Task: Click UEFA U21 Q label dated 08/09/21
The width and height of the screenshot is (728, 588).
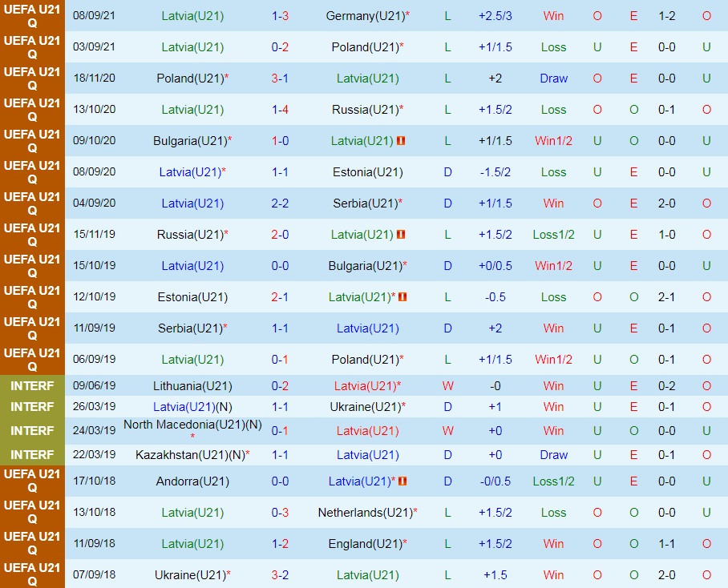Action: (32, 16)
